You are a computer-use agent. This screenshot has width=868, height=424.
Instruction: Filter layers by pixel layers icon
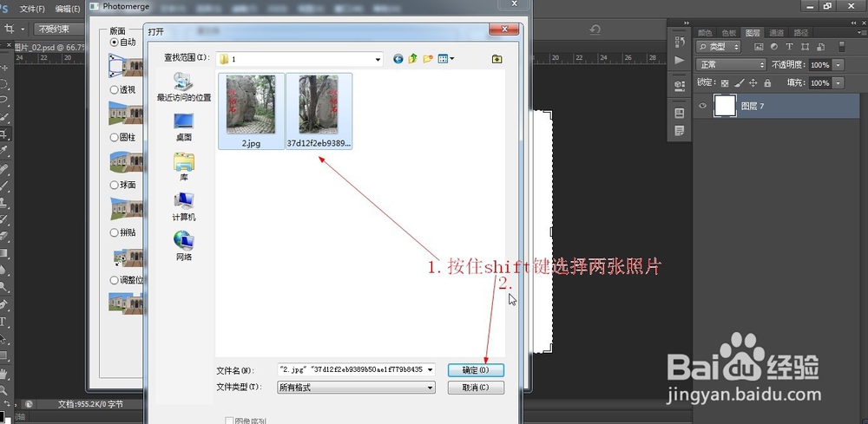[x=759, y=47]
